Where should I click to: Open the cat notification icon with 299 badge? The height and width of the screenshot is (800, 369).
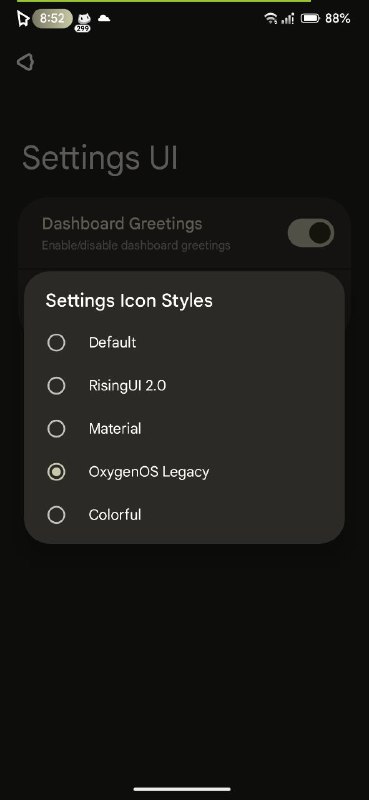tap(83, 22)
